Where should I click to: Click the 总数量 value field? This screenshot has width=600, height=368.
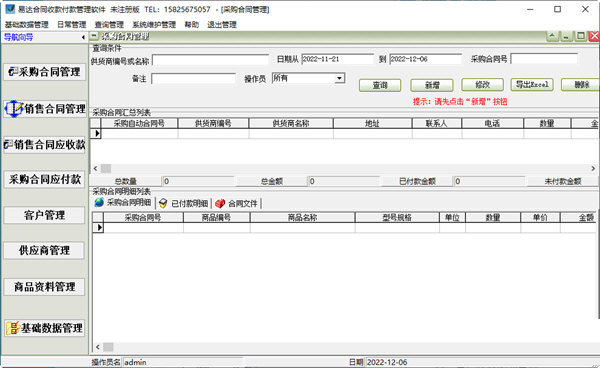(x=198, y=181)
